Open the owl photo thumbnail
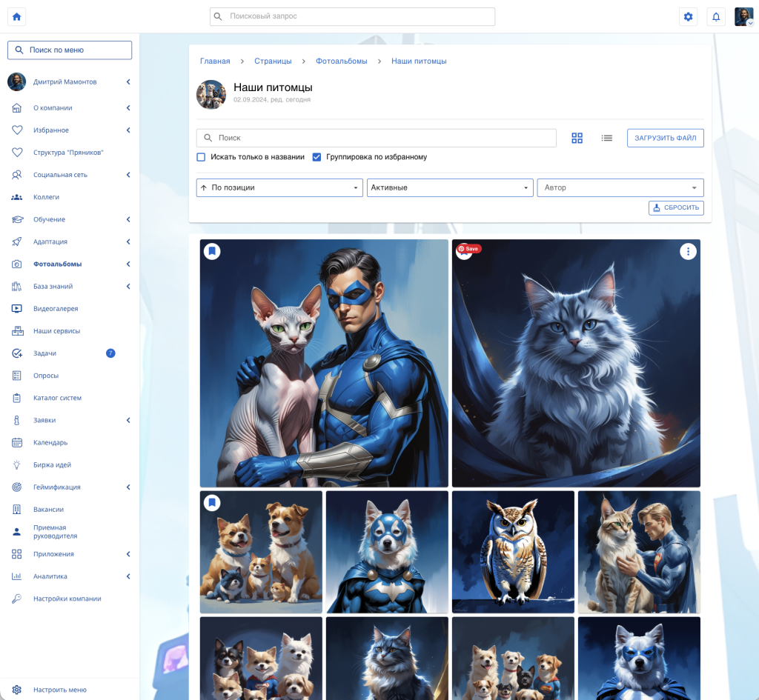This screenshot has width=759, height=700. tap(513, 552)
